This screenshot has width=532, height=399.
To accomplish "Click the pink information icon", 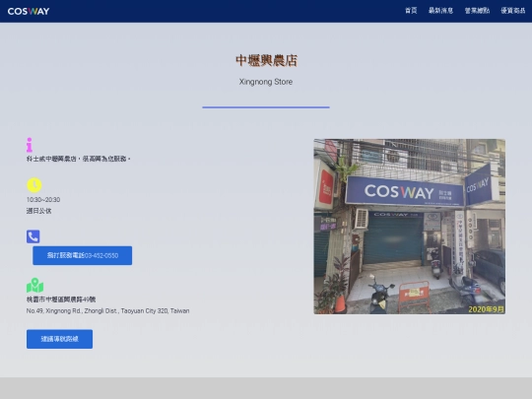I will click(x=30, y=145).
